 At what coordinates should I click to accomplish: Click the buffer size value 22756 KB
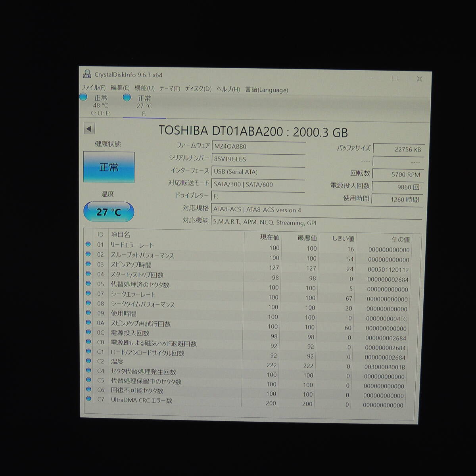[399, 149]
